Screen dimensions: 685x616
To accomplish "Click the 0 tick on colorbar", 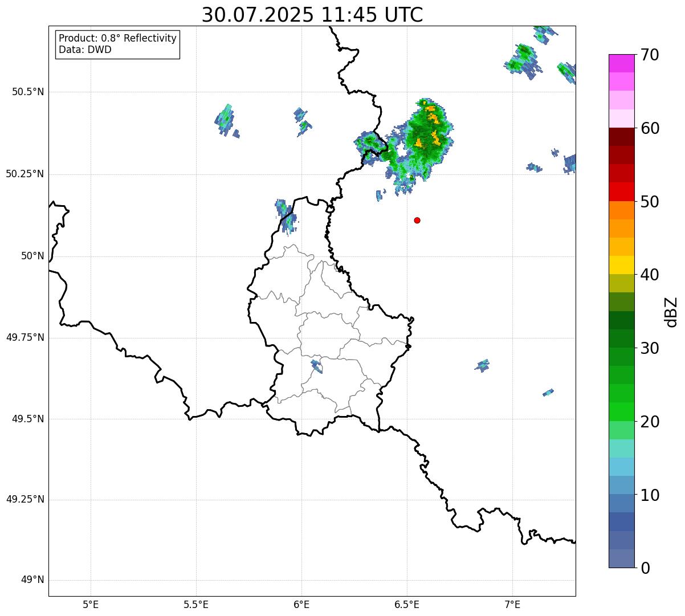I will (x=645, y=568).
